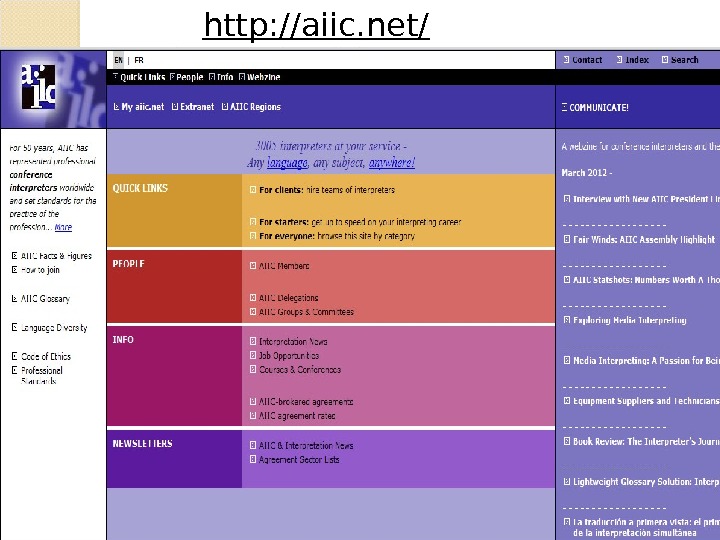Open Job Opportunities

click(x=289, y=356)
